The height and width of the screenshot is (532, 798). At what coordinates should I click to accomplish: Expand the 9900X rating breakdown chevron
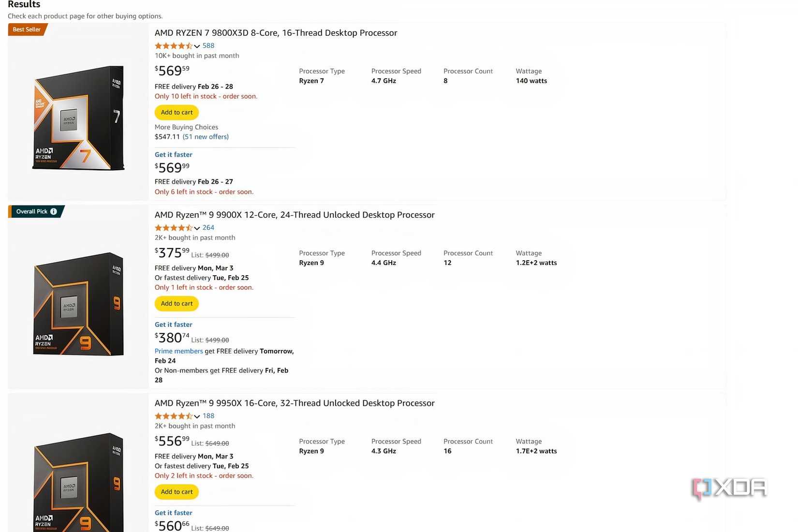(x=197, y=228)
